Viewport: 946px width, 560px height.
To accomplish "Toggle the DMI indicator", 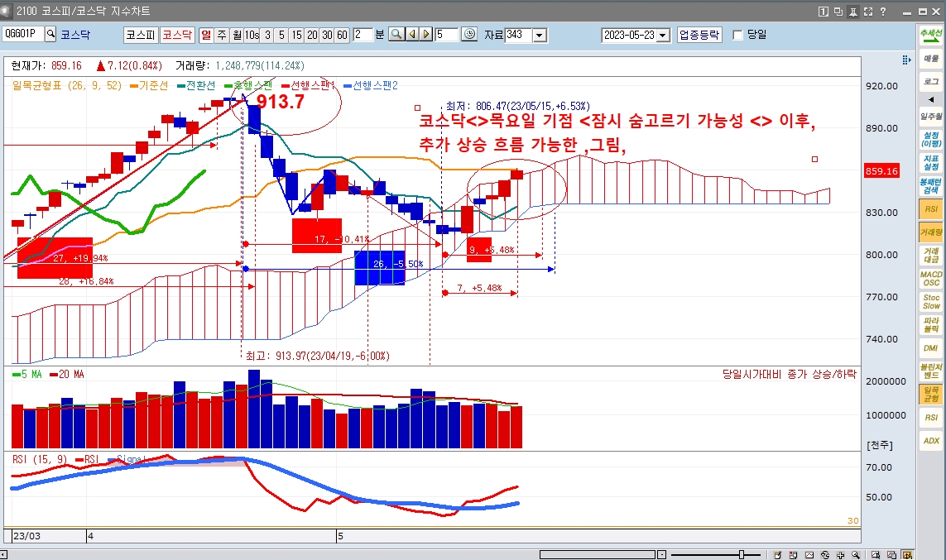I will (931, 347).
